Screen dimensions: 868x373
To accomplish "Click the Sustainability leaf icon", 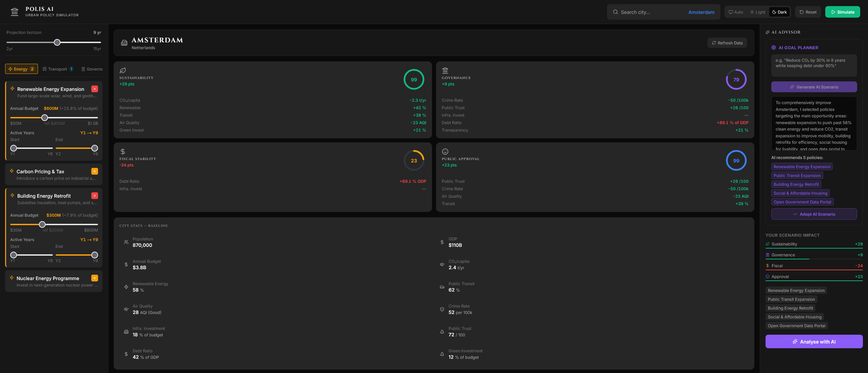I will 123,71.
